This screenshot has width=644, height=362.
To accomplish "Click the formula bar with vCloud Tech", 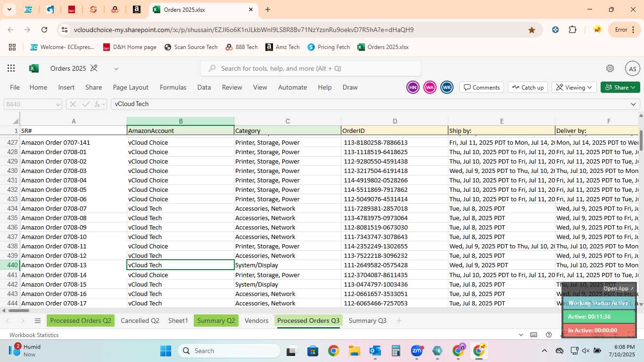I will (x=369, y=104).
